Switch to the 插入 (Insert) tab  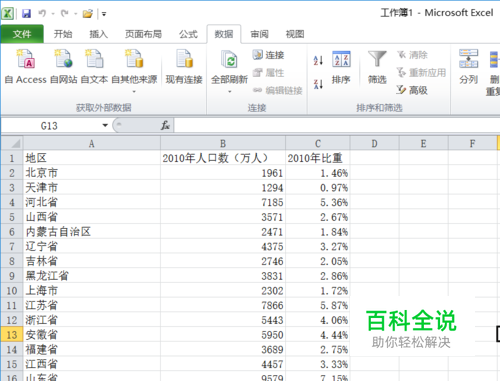pyautogui.click(x=99, y=34)
